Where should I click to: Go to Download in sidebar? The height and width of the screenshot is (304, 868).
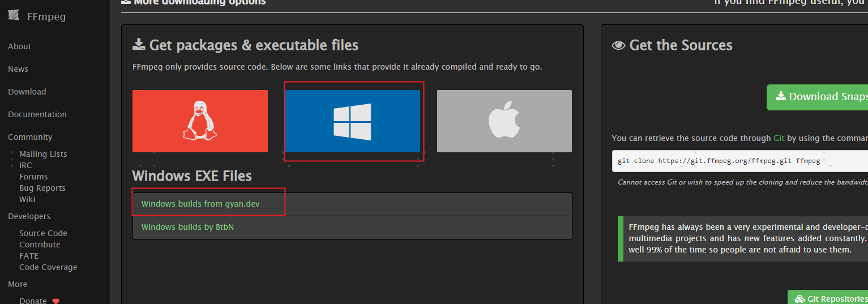point(27,92)
